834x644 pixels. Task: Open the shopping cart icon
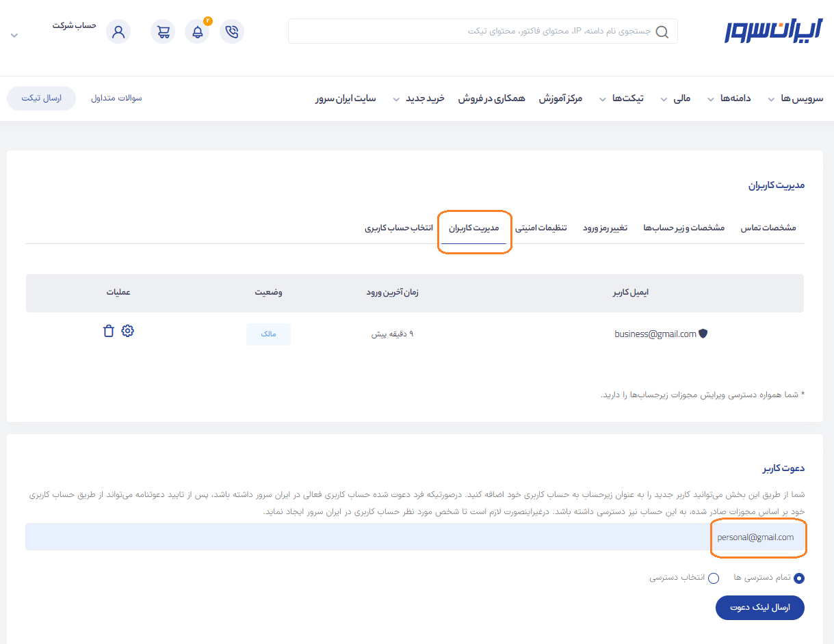point(163,31)
